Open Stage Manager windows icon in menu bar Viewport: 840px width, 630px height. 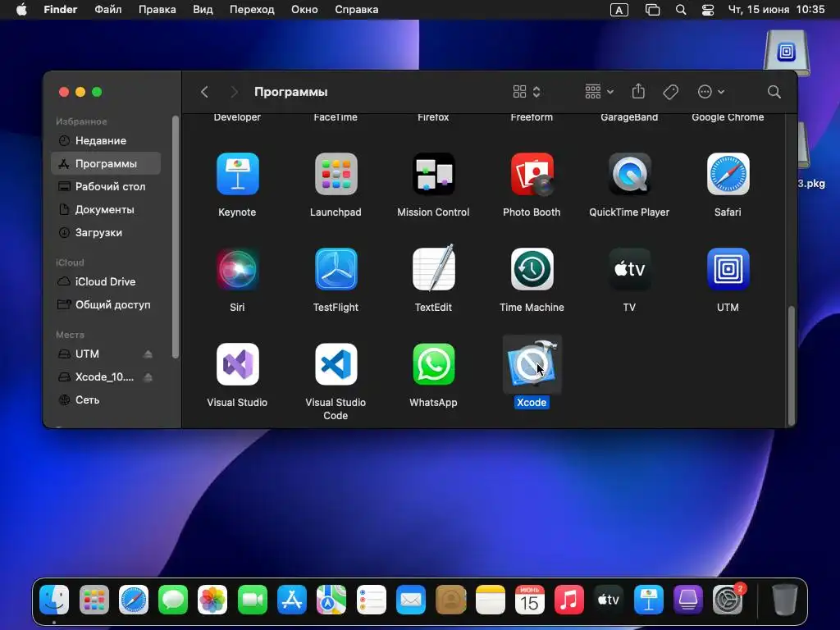pyautogui.click(x=652, y=10)
